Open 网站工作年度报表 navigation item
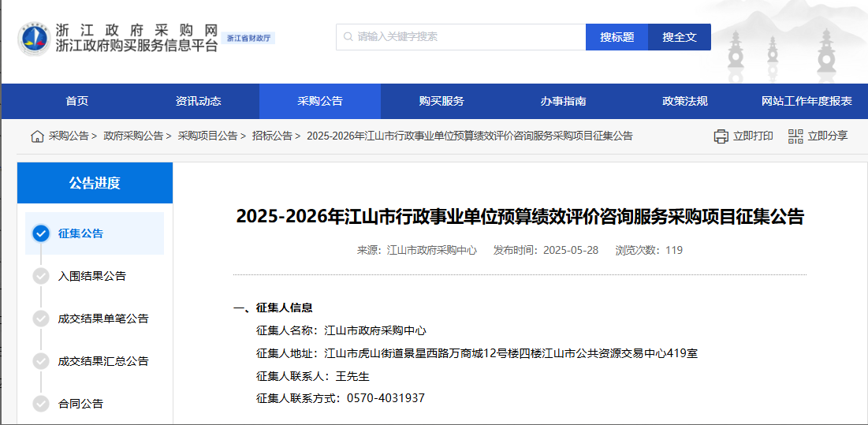Viewport: 868px width, 425px height. [x=807, y=101]
